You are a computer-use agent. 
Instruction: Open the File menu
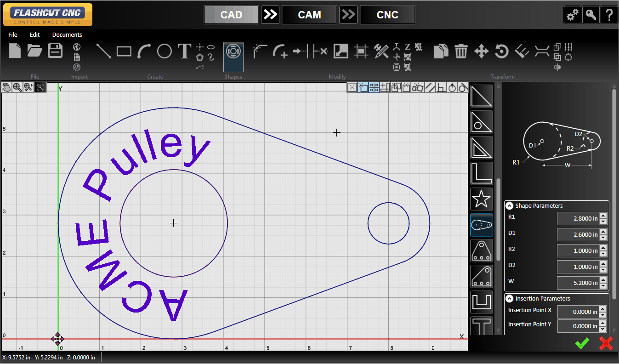(x=13, y=34)
